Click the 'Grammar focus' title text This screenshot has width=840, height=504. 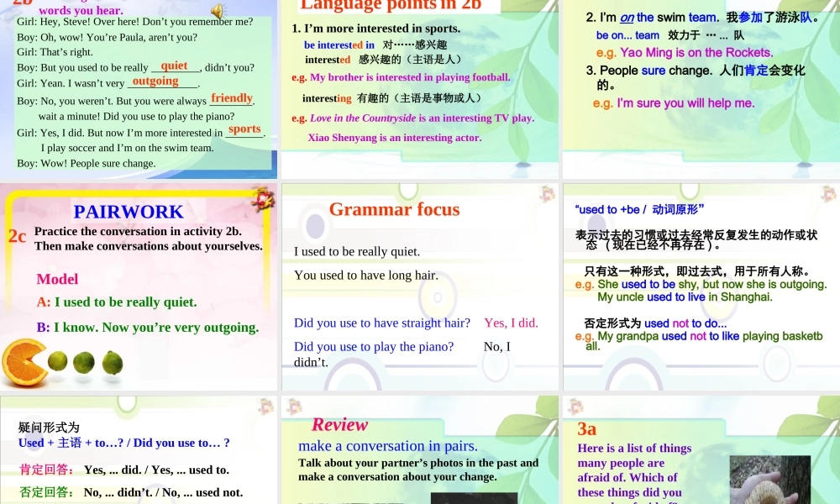pos(394,209)
